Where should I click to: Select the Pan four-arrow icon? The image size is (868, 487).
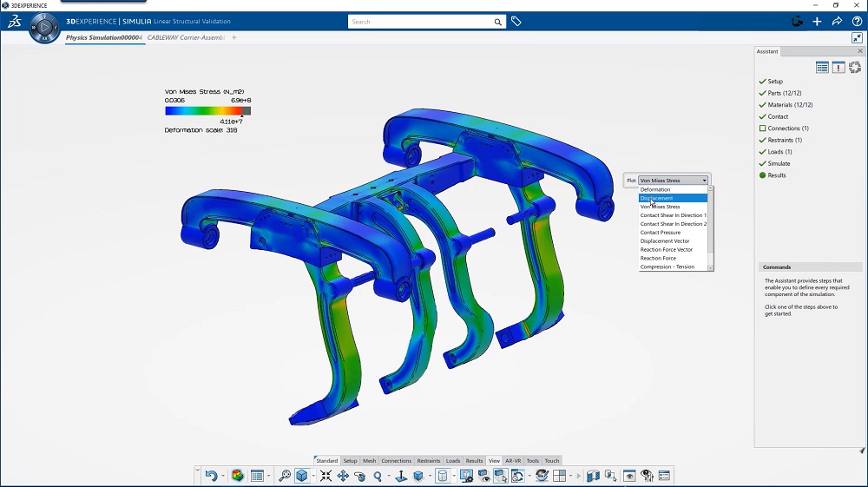pyautogui.click(x=343, y=476)
